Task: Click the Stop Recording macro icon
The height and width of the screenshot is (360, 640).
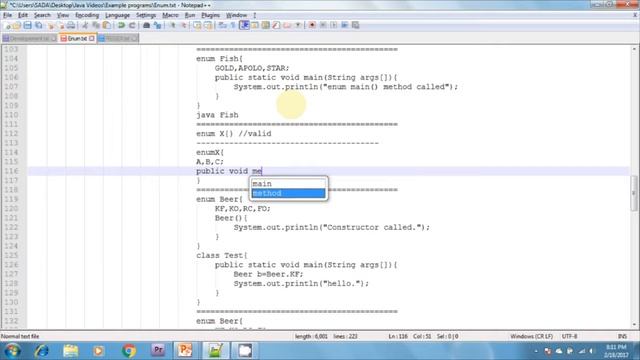Action: point(323,25)
